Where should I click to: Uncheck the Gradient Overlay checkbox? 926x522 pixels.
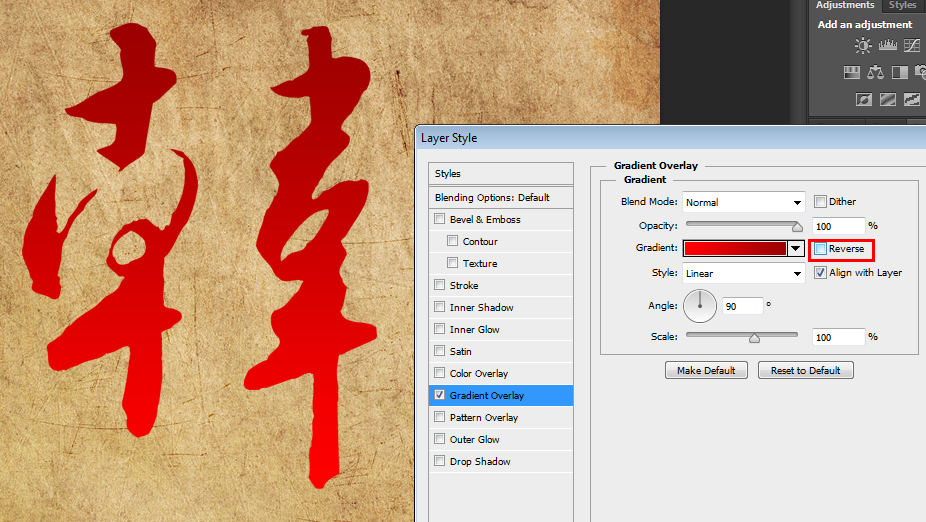439,394
